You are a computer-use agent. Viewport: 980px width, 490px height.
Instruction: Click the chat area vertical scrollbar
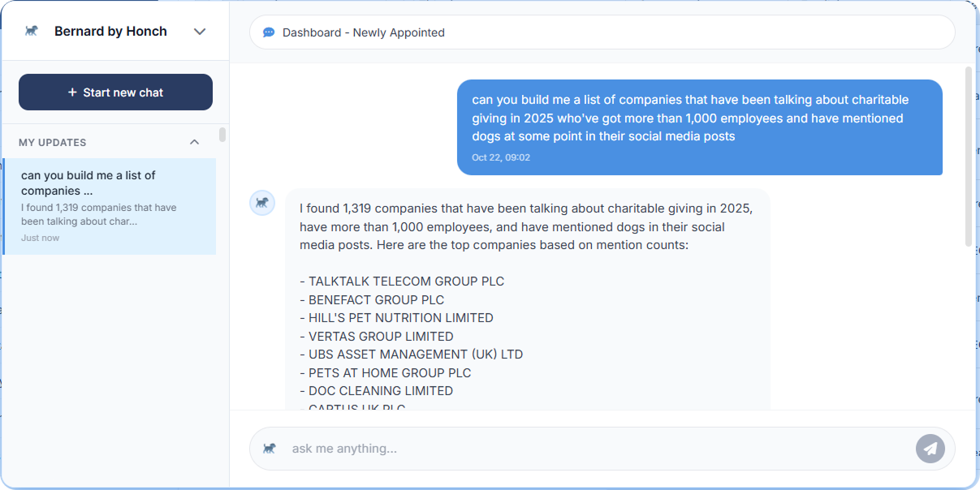coord(968,156)
